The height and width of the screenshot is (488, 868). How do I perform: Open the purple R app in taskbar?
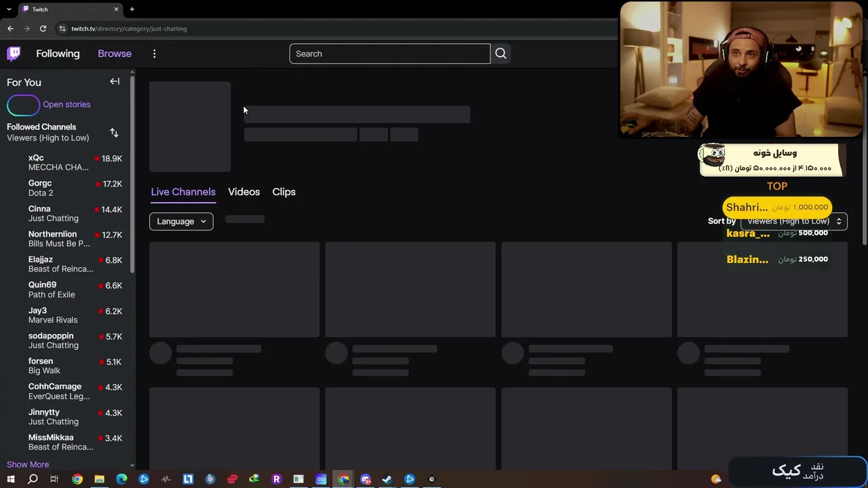[x=276, y=479]
